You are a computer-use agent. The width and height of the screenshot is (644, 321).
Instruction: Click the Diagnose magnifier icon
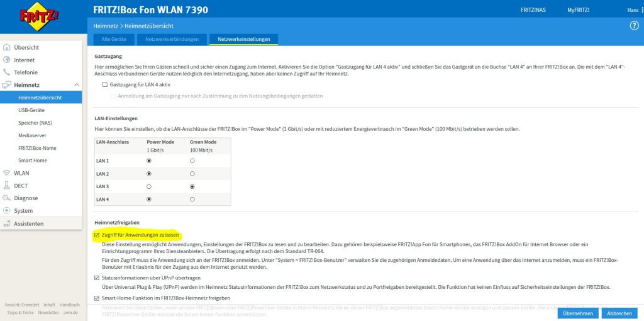7,198
